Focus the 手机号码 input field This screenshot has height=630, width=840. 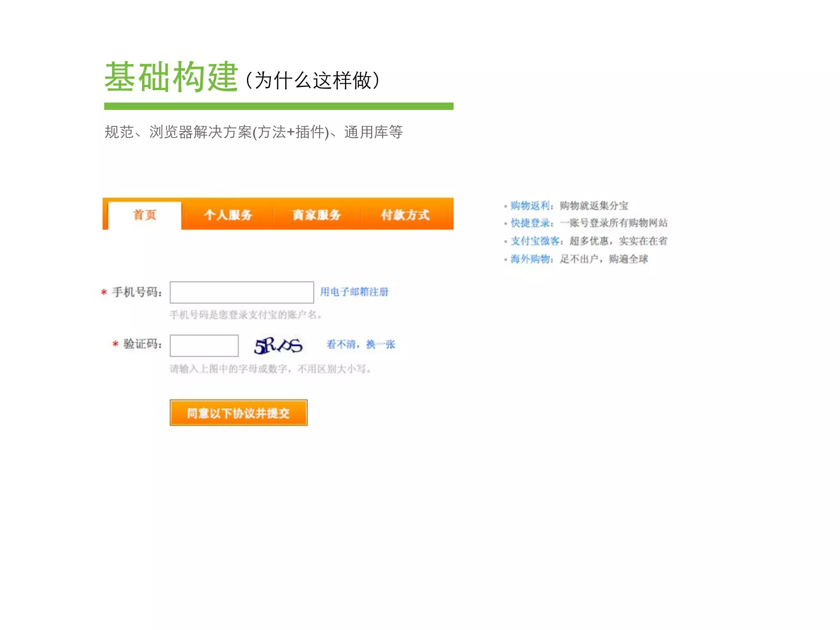point(242,292)
